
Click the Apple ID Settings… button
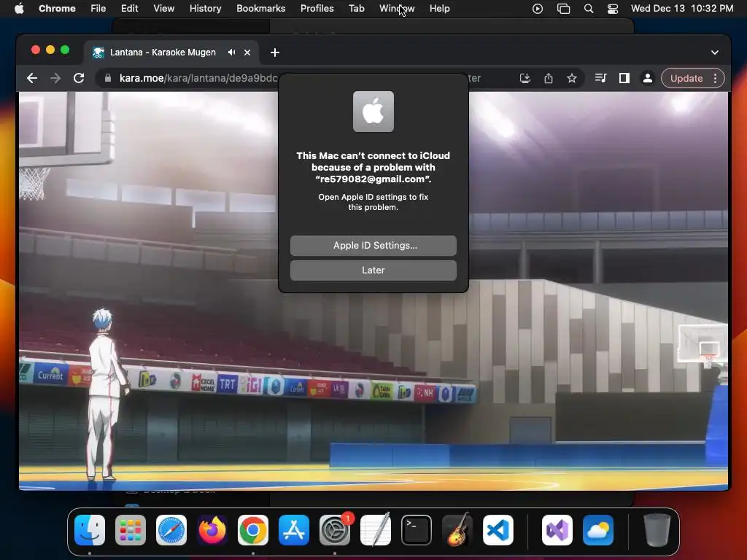373,245
